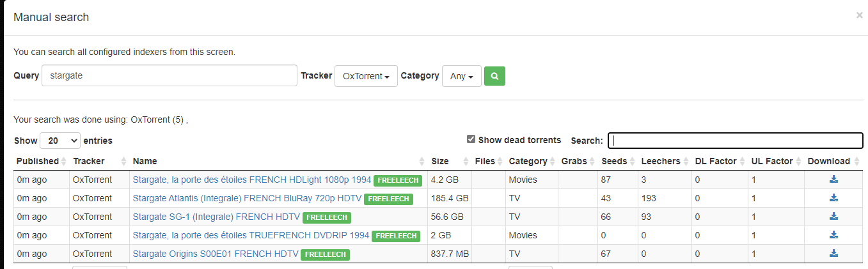Close the Manual search dialog
This screenshot has height=269, width=868.
point(859,15)
